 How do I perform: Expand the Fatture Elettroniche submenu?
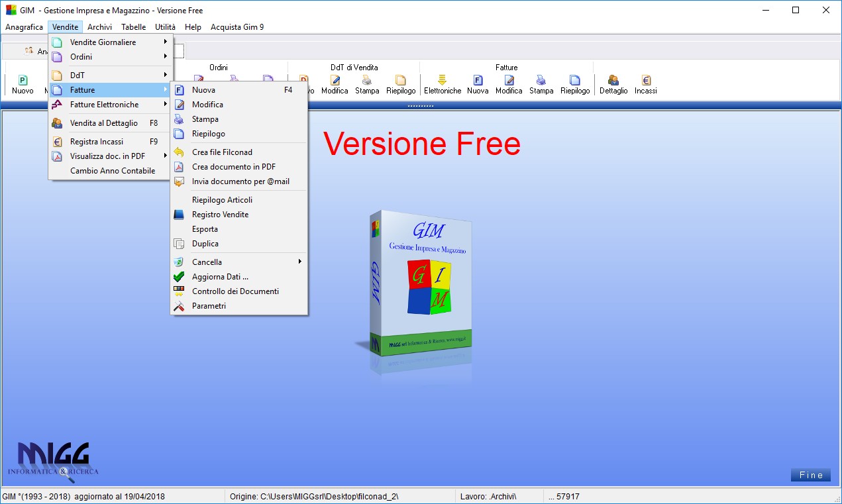(110, 105)
